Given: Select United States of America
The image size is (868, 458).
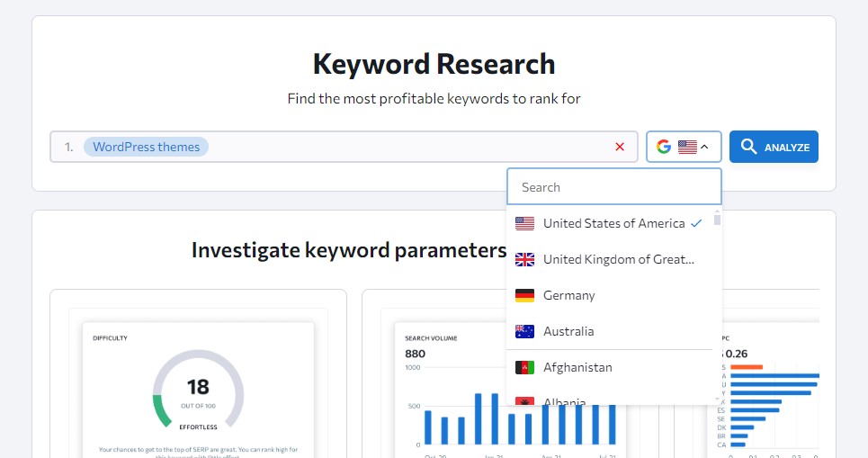Looking at the screenshot, I should [x=610, y=223].
